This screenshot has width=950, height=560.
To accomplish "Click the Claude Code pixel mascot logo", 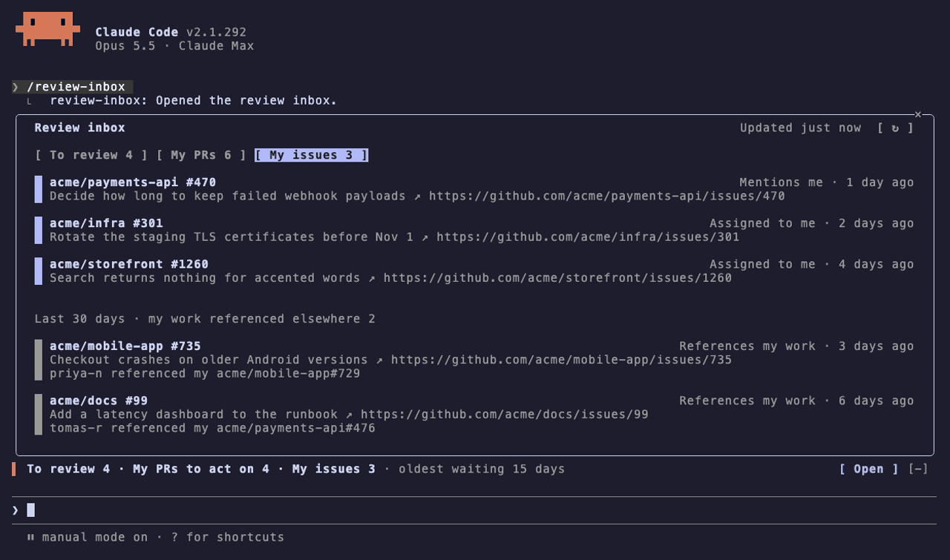I will (47, 29).
